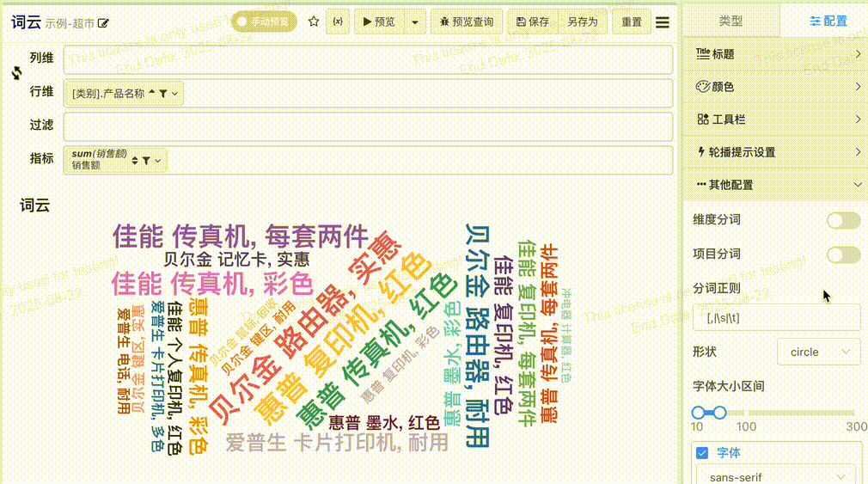The image size is (868, 484).
Task: Click the 重置 reset button
Action: click(x=631, y=21)
